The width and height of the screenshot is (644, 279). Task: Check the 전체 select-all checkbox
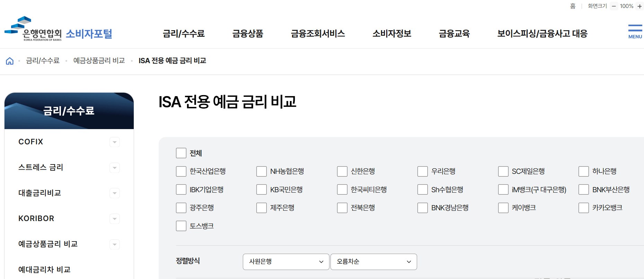(181, 153)
